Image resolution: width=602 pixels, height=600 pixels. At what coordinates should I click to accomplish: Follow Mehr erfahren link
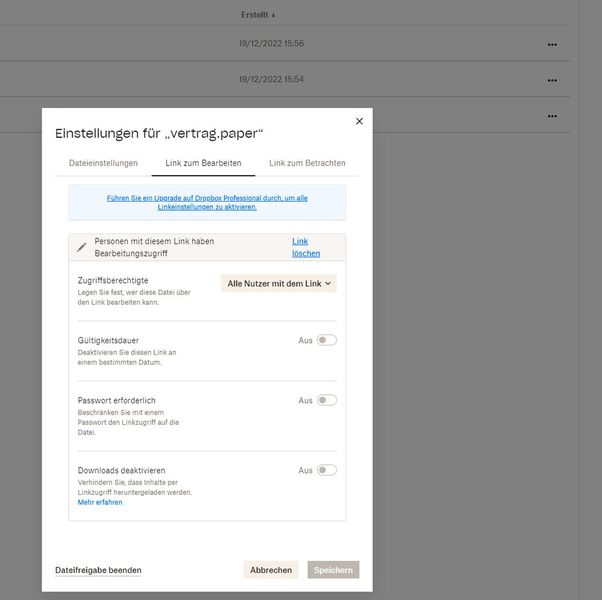[x=100, y=502]
